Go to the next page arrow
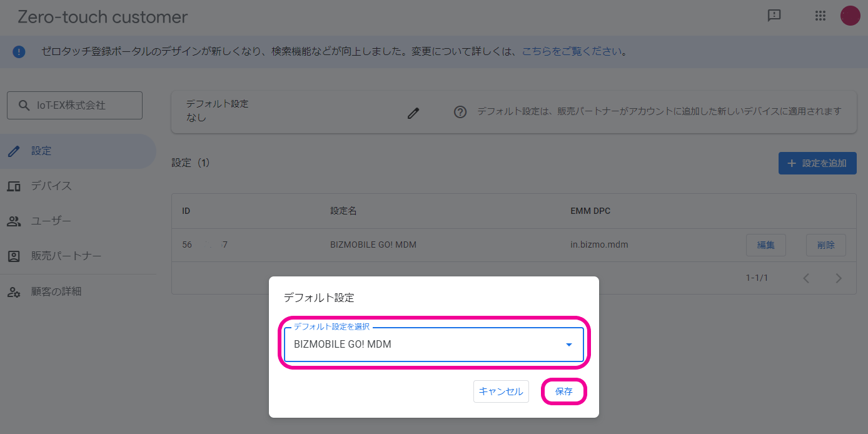 (x=839, y=278)
